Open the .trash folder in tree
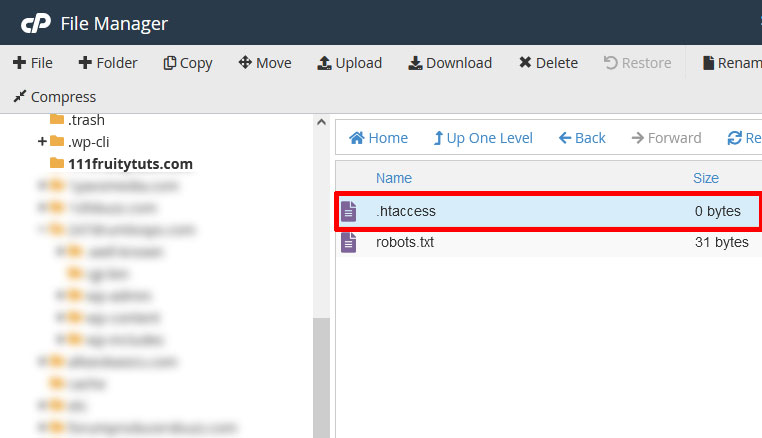Screen dimensions: 762x438 tap(86, 120)
